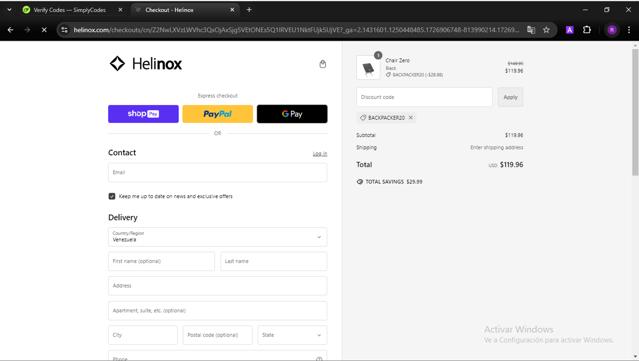Focus the Email input field
The width and height of the screenshot is (639, 361).
pyautogui.click(x=218, y=173)
